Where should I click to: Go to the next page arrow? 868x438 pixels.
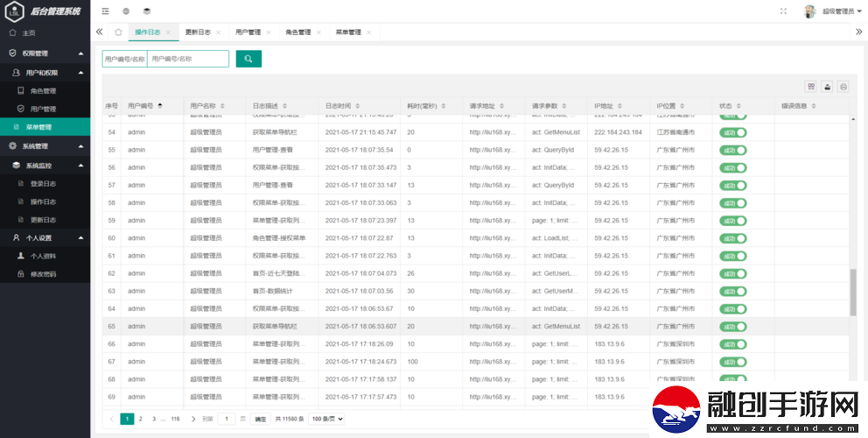pyautogui.click(x=193, y=419)
